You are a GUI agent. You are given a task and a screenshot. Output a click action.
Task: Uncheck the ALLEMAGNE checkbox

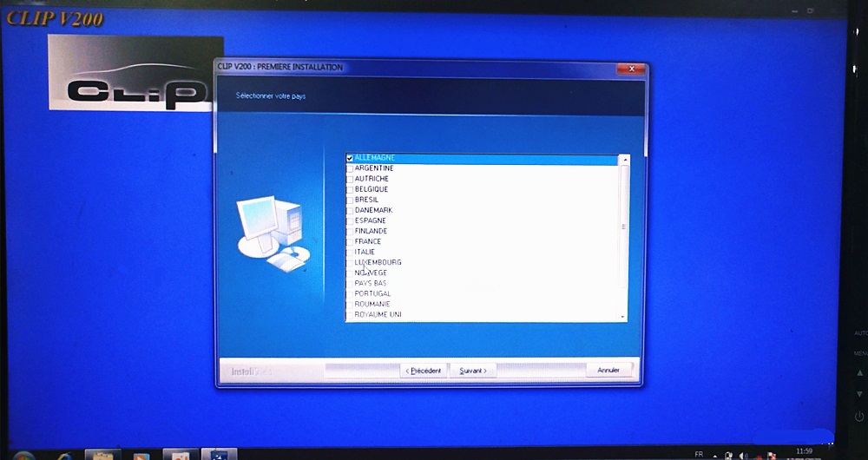point(350,158)
